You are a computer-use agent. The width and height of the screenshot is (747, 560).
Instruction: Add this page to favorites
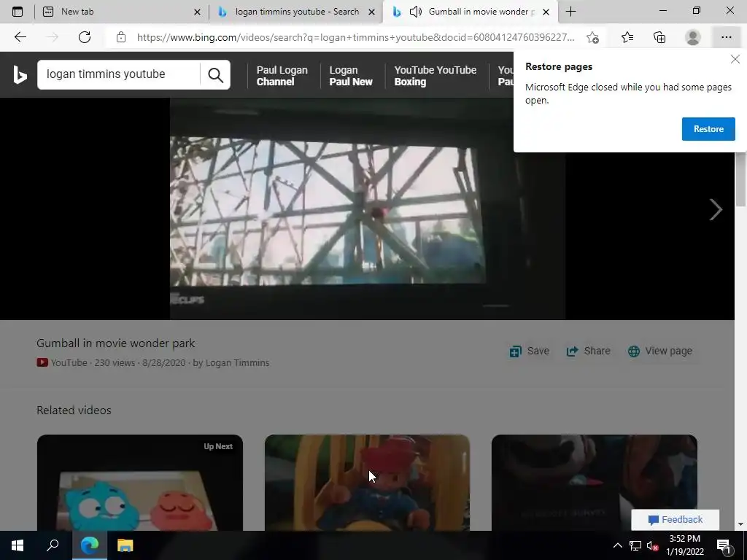592,37
